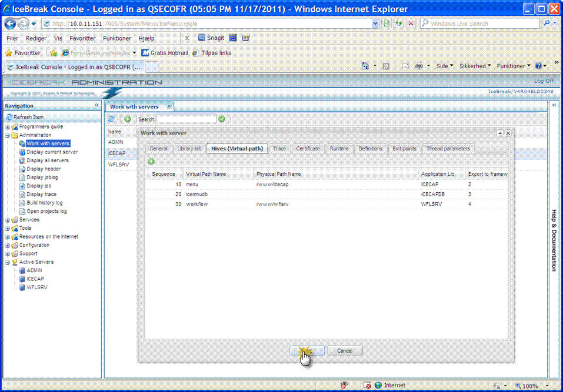Click the IE home icon

pos(365,66)
